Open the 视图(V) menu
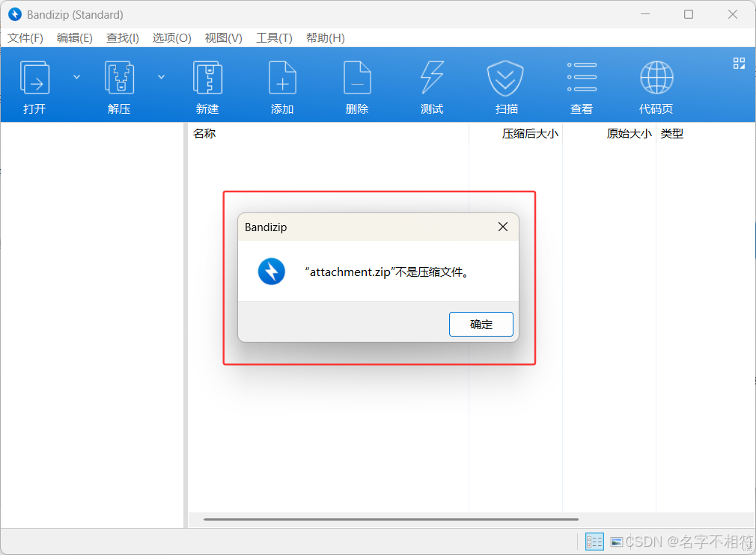756x555 pixels. [x=224, y=38]
